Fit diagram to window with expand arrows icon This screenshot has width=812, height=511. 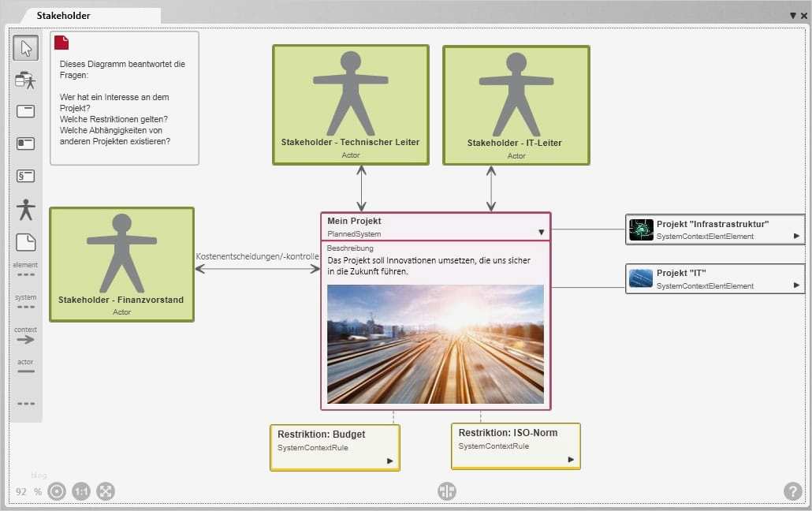coord(105,491)
